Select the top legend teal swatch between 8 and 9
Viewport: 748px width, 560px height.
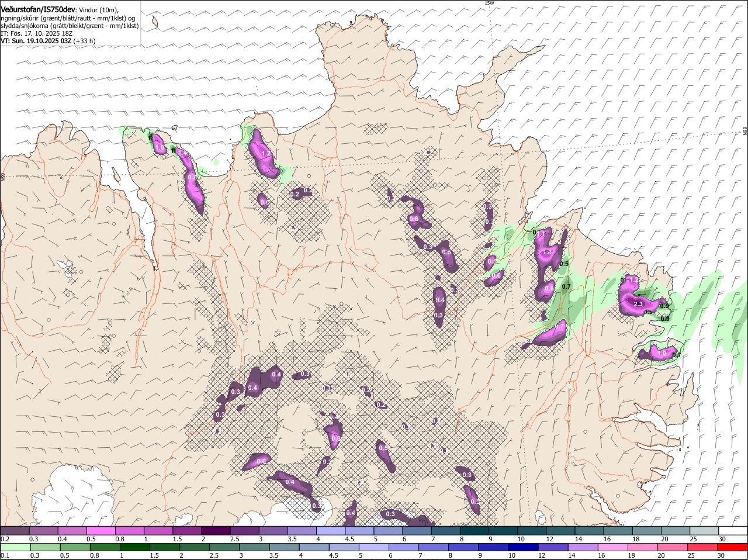pos(475,531)
